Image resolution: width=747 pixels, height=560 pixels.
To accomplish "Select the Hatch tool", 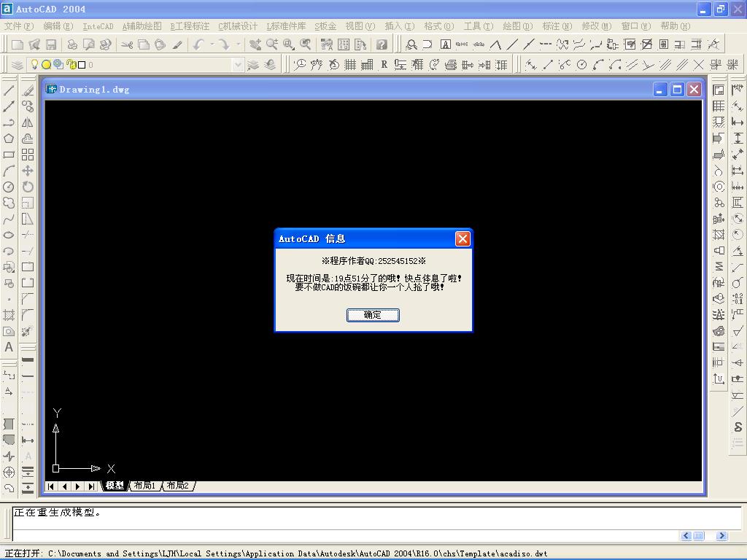I will pyautogui.click(x=9, y=315).
